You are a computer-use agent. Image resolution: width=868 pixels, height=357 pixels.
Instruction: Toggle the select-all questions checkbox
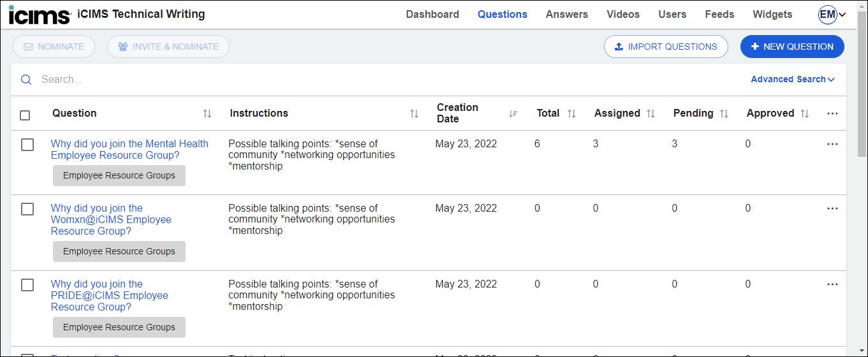pos(25,115)
